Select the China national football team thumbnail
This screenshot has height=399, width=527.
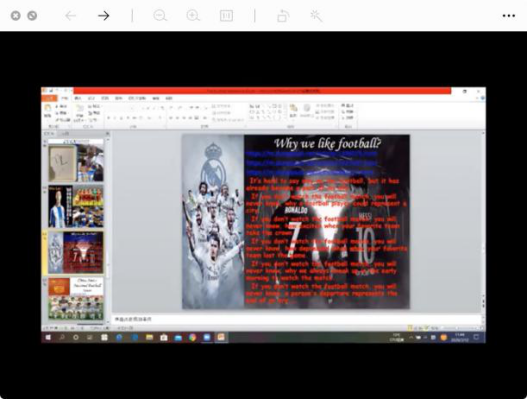76,298
